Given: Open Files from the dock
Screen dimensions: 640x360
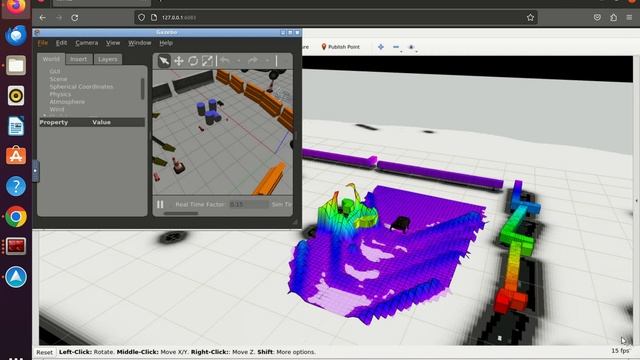Looking at the screenshot, I should tap(16, 65).
